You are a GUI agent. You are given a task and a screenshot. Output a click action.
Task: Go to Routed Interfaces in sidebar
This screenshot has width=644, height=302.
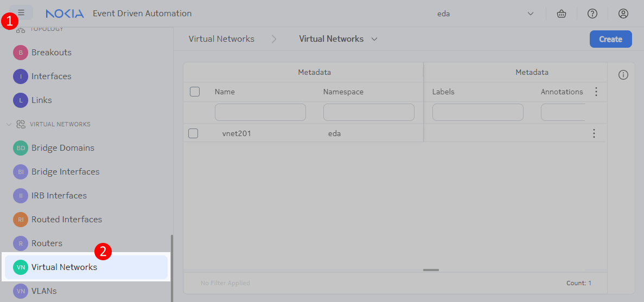click(66, 220)
